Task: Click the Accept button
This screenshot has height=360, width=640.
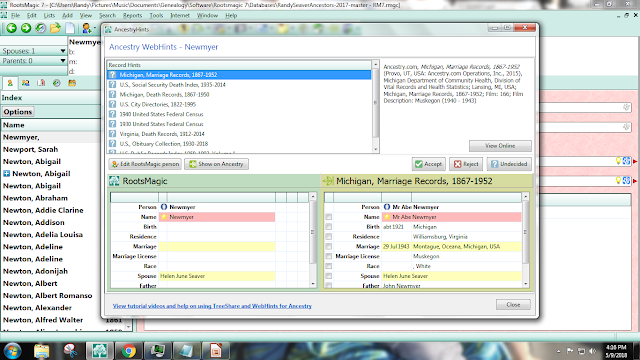Action: [x=429, y=164]
